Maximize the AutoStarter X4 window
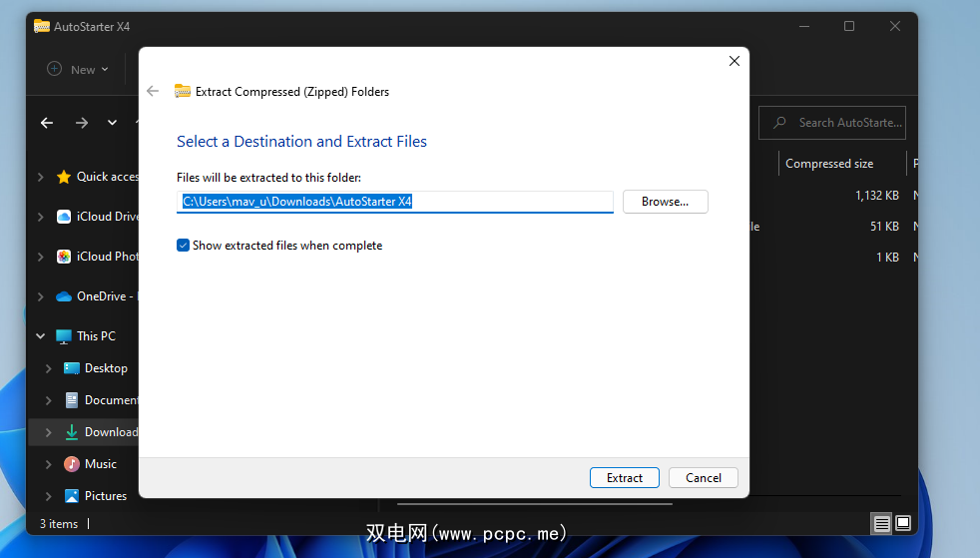980x558 pixels. [848, 26]
